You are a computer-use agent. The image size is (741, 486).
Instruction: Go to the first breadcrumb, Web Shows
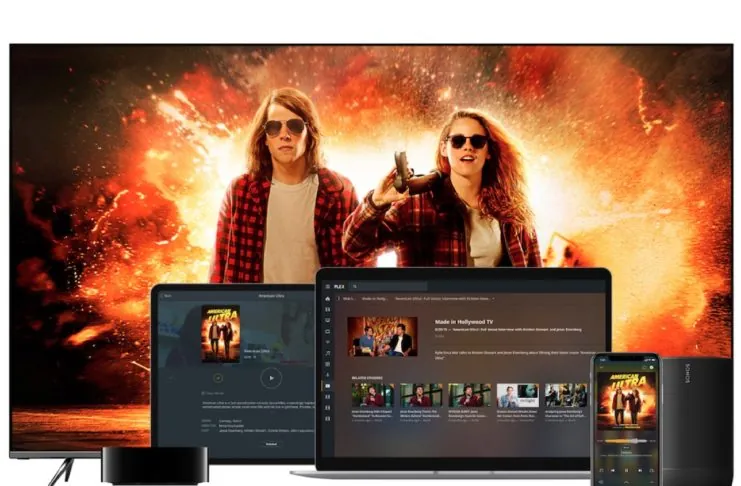[x=349, y=299]
